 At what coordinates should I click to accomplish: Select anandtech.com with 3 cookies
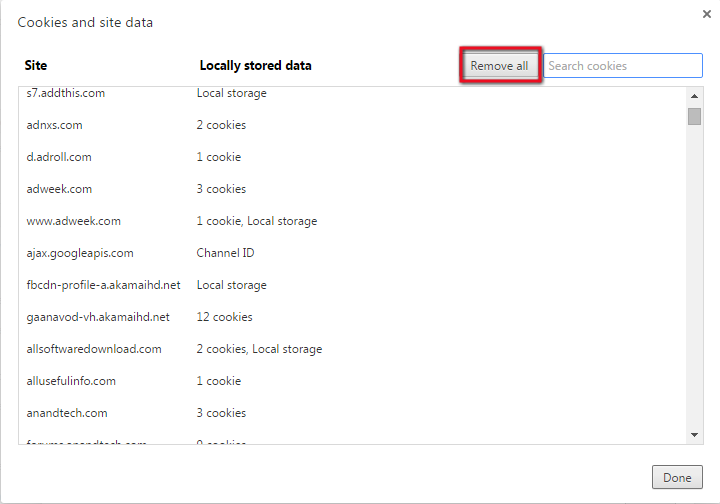click(x=67, y=413)
